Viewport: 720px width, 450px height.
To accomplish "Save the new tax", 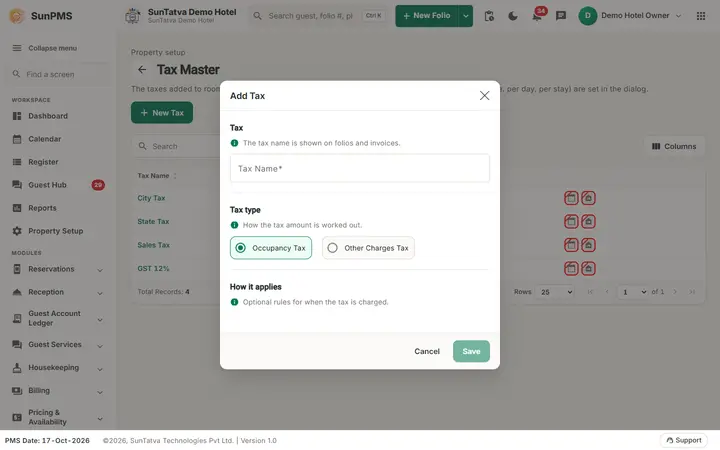I will 471,351.
